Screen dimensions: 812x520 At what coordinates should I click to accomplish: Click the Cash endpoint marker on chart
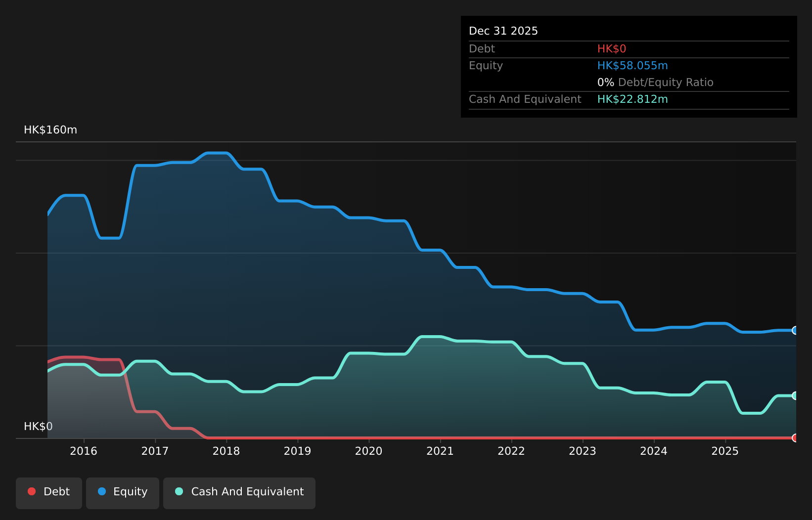click(795, 395)
